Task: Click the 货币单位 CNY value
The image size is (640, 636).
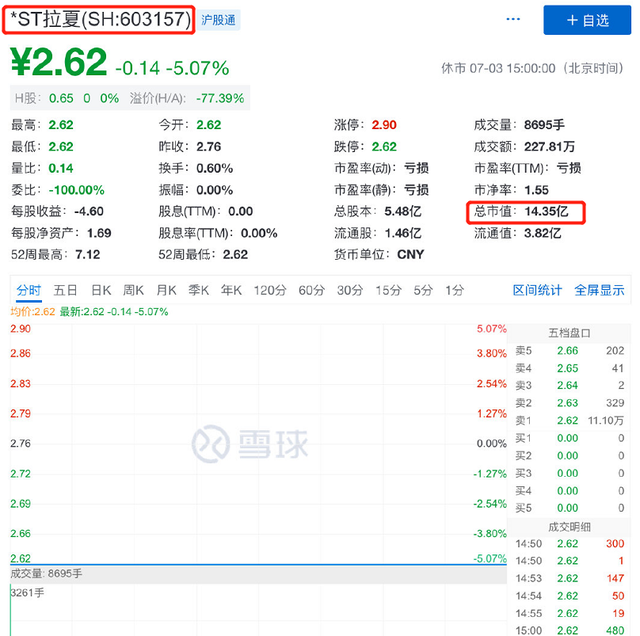Action: click(x=410, y=255)
